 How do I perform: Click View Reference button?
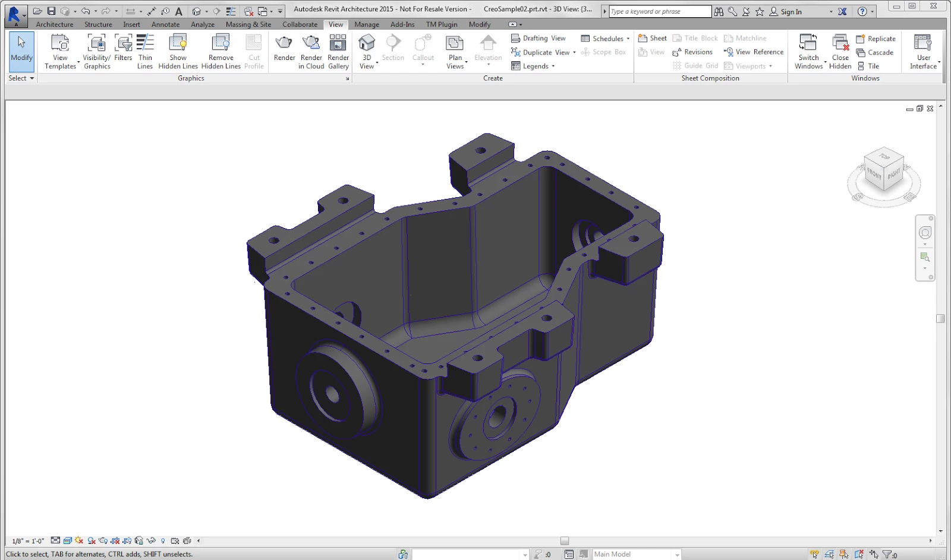pyautogui.click(x=754, y=52)
